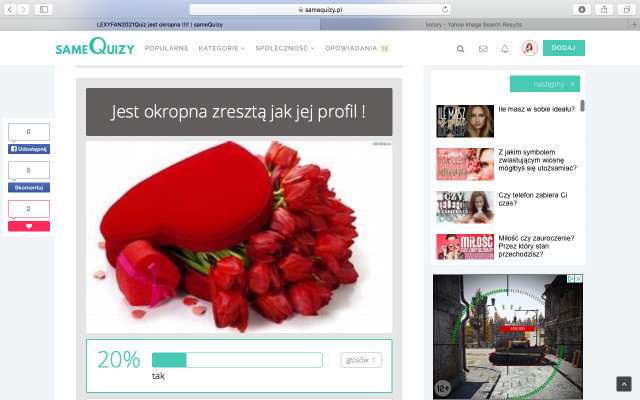Open messages envelope icon in header
Image resolution: width=640 pixels, height=400 pixels.
click(483, 48)
